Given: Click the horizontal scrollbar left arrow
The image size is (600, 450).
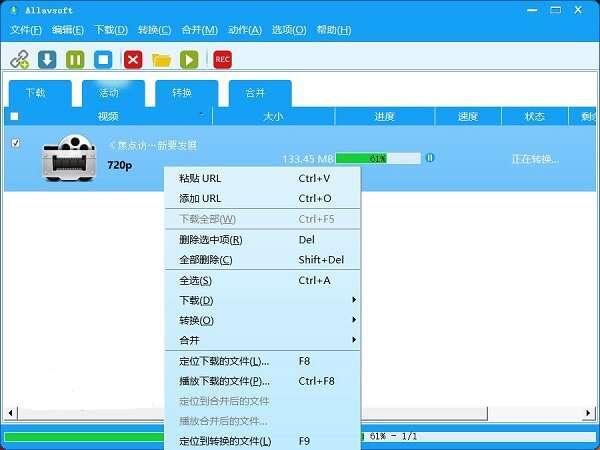Looking at the screenshot, I should [x=10, y=413].
